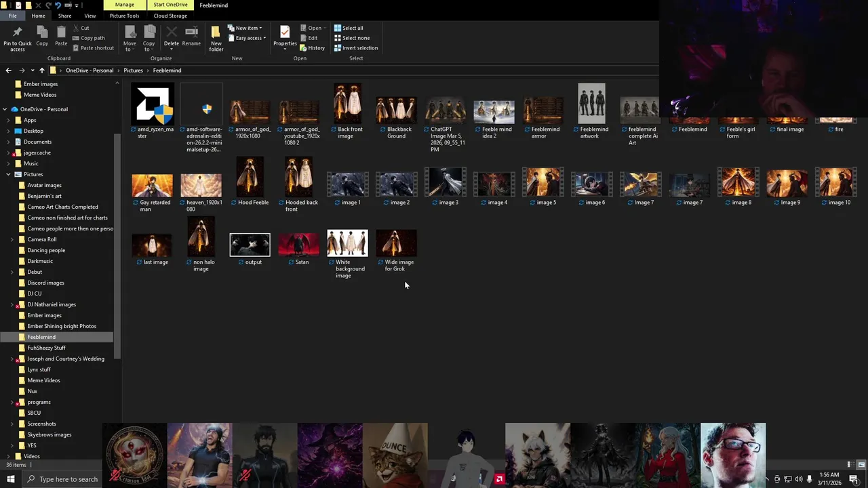Viewport: 868px width, 488px height.
Task: Select Ember Shining bright Photos folder
Action: point(62,326)
